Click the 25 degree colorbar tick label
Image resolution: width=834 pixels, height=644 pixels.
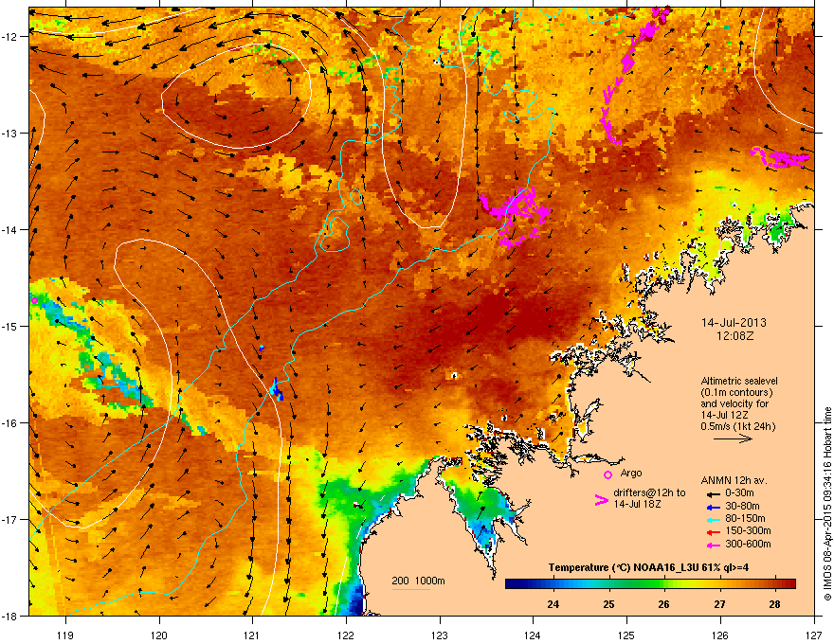pos(608,604)
